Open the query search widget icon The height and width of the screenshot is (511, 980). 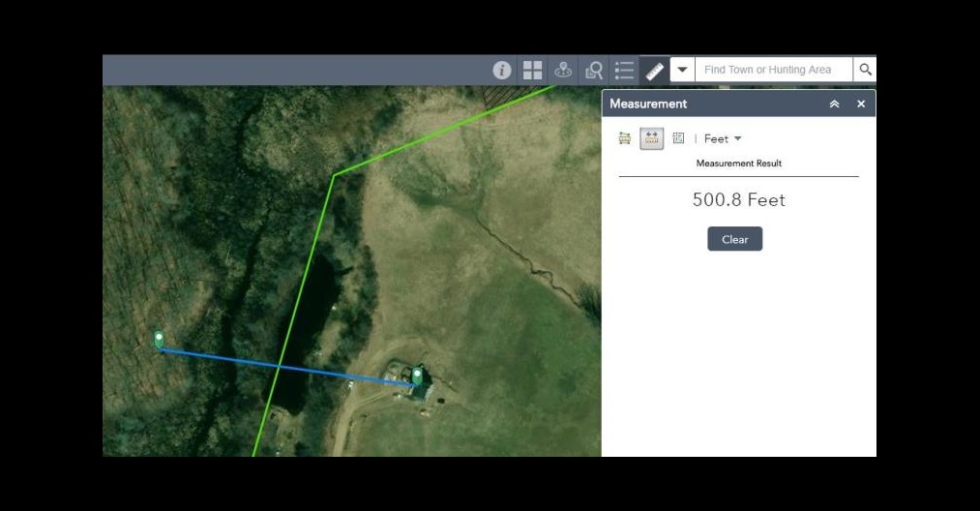pos(594,70)
